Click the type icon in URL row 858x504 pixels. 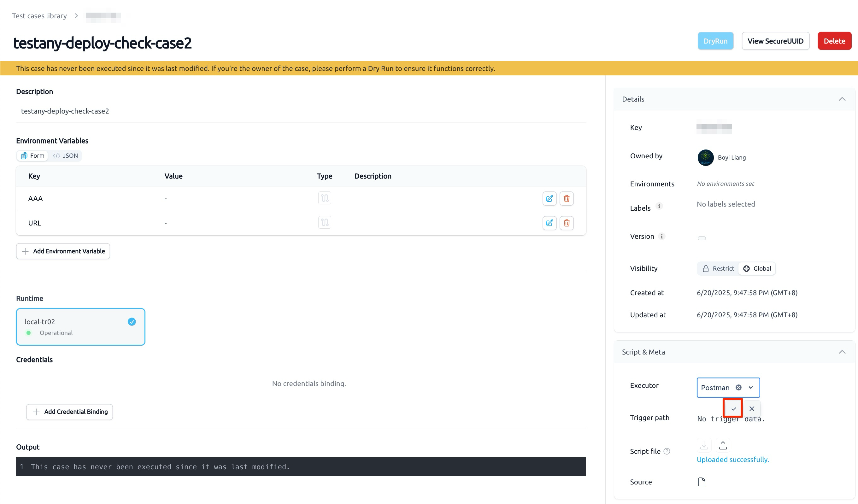[x=325, y=222]
